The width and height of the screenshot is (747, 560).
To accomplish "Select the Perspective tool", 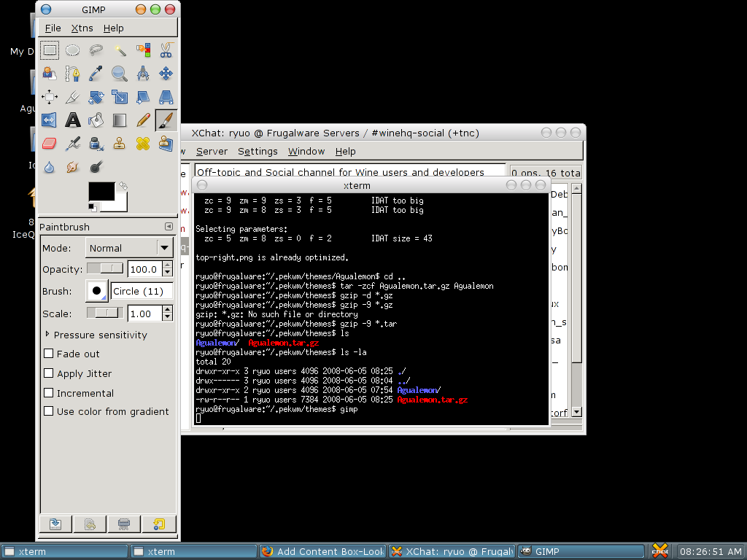I will 166,97.
